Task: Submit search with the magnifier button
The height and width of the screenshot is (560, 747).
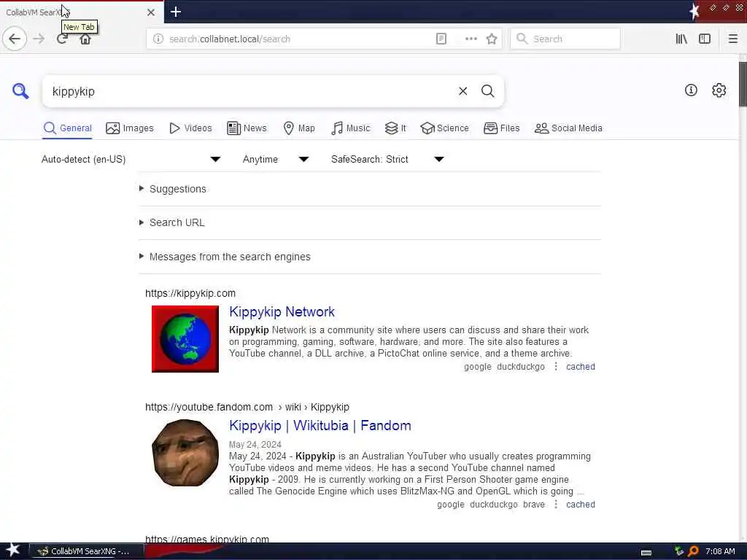Action: pyautogui.click(x=487, y=91)
